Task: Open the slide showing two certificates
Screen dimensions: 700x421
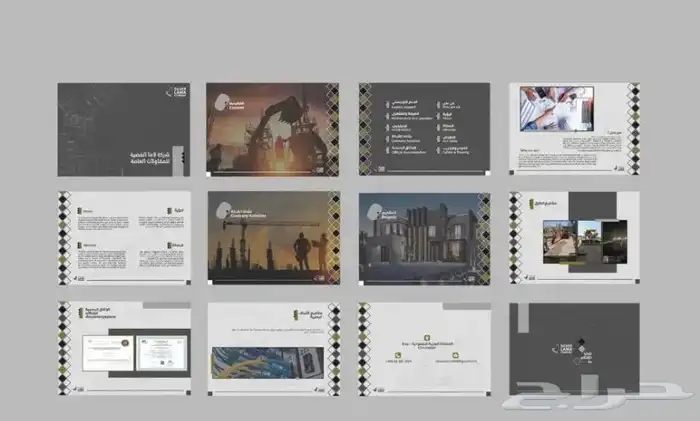Action: coord(125,348)
